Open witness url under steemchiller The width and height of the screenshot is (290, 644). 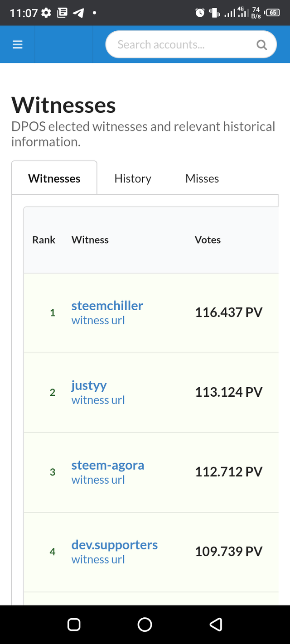point(98,320)
